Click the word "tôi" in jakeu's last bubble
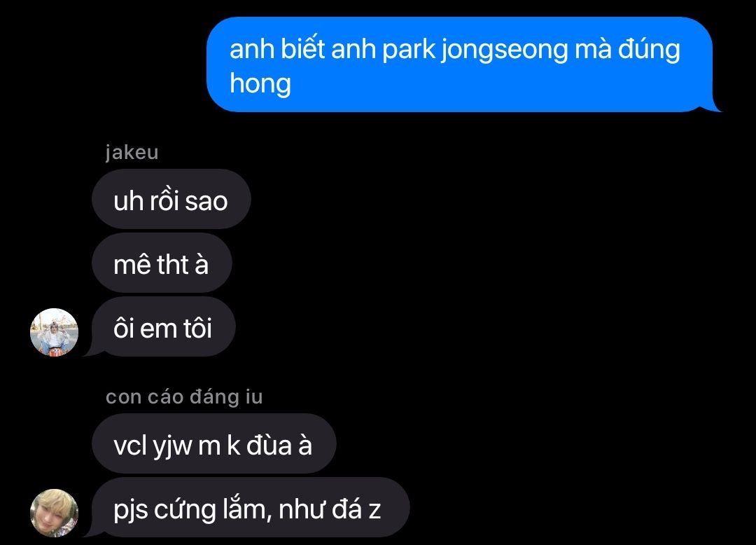The width and height of the screenshot is (756, 545). click(x=197, y=328)
